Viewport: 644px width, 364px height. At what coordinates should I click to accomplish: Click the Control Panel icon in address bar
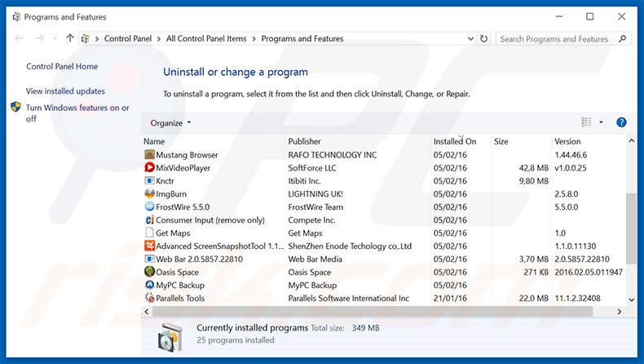[85, 38]
